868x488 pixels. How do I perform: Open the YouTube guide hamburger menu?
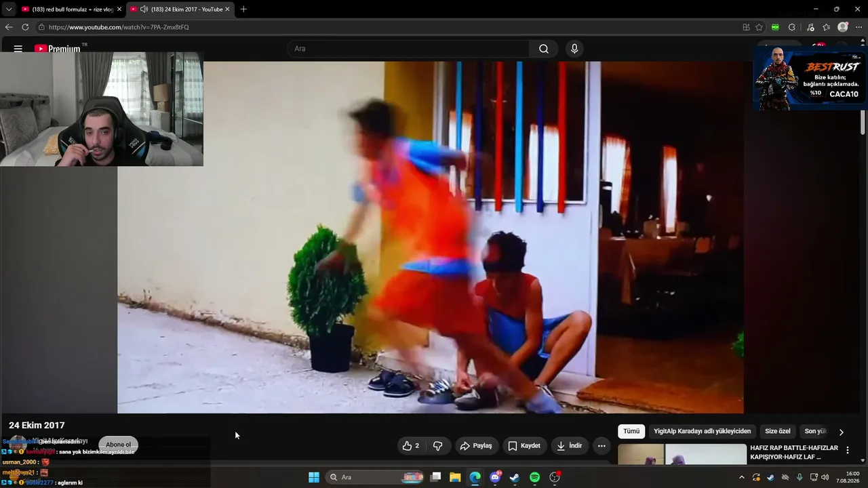pyautogui.click(x=18, y=49)
